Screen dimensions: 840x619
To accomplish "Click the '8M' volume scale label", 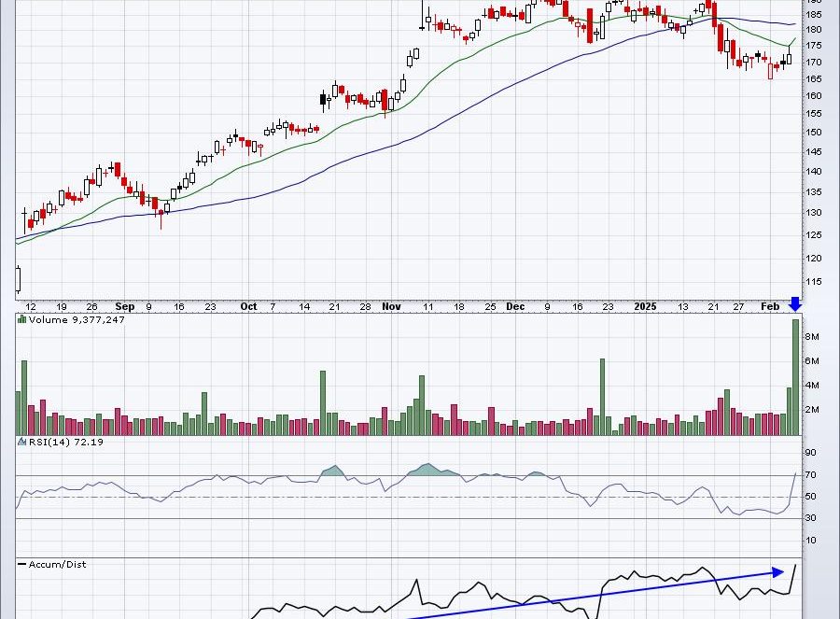I will (x=812, y=336).
